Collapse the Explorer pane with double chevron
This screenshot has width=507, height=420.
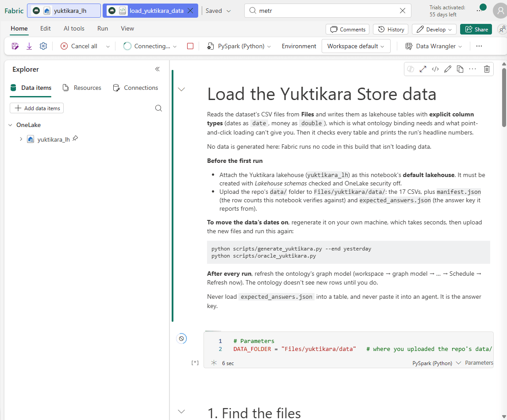[157, 69]
